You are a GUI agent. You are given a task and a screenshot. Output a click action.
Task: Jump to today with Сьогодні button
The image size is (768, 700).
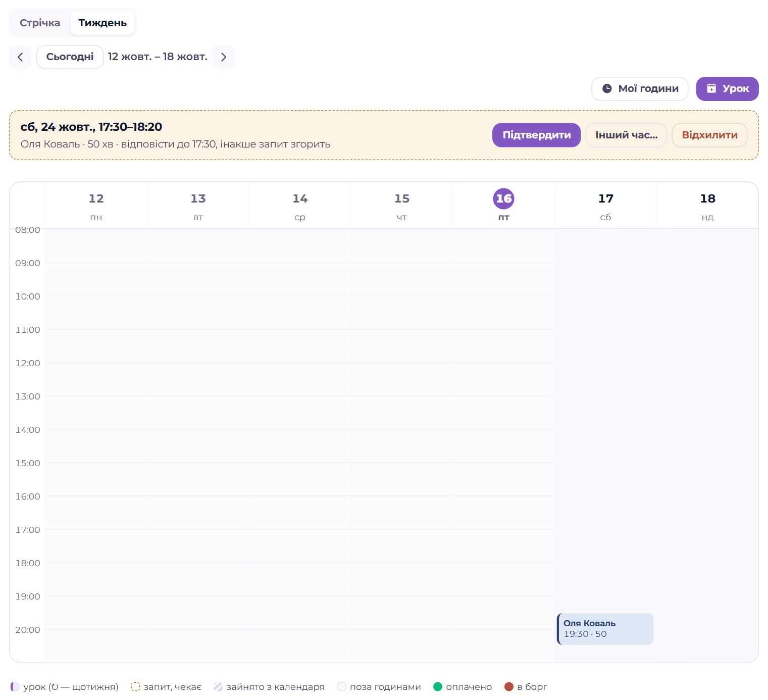point(70,57)
